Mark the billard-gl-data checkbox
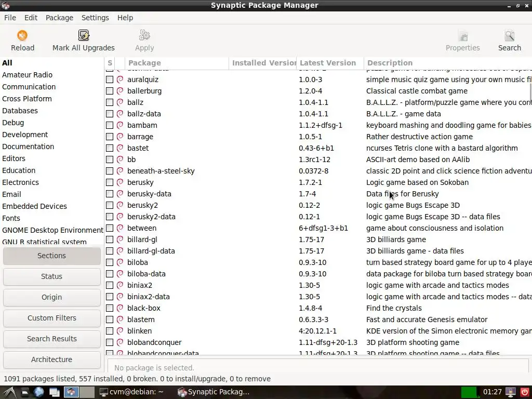 point(110,251)
